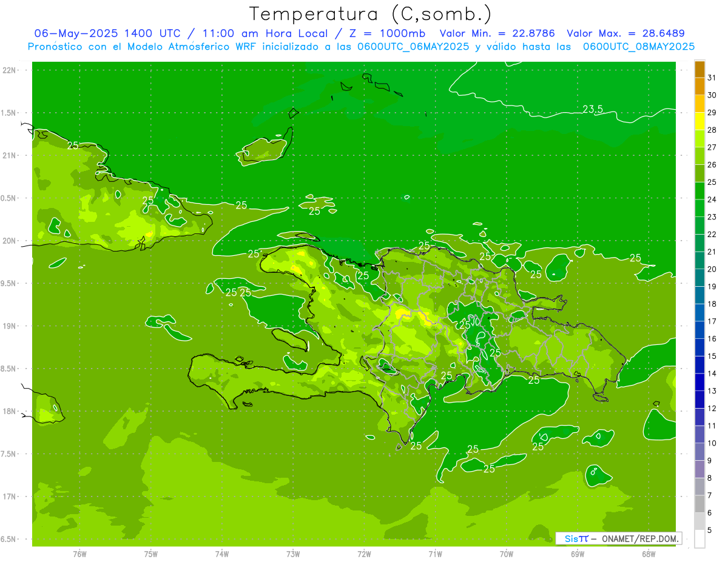Click the legend label '26'
The width and height of the screenshot is (728, 562).
click(712, 165)
